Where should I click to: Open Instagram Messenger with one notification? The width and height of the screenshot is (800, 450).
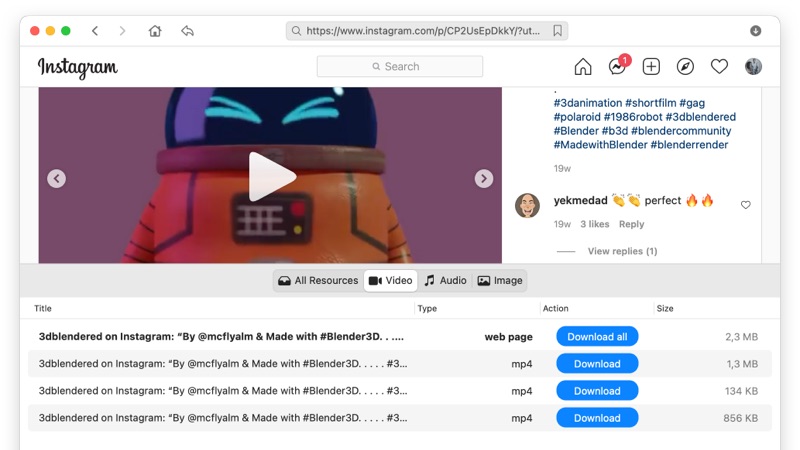coord(618,66)
